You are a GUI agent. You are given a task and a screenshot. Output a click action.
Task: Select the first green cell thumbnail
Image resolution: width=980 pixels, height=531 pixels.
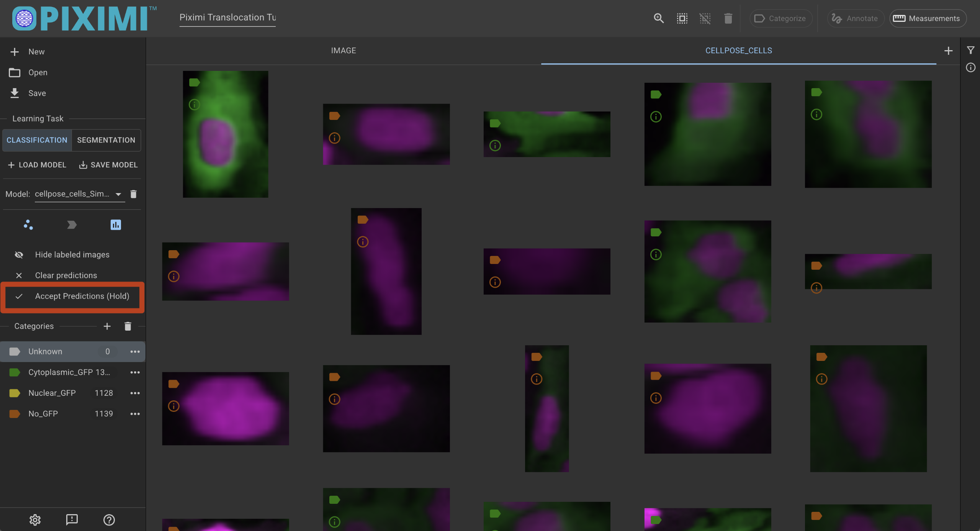[226, 134]
